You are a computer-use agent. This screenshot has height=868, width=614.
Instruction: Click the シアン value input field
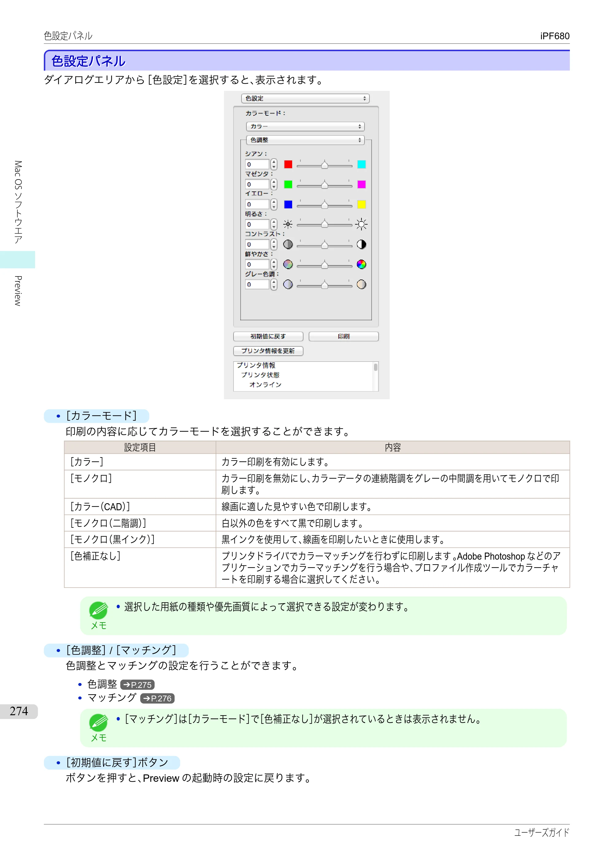tap(257, 164)
